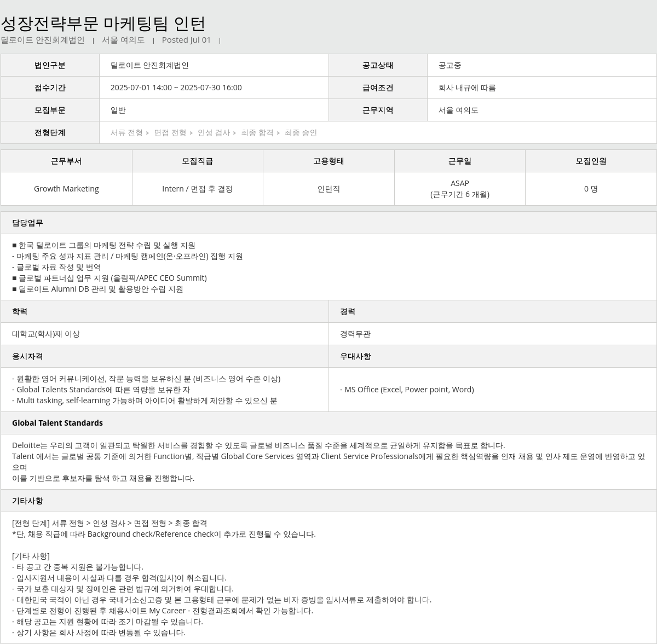Click the line 입사지원서 내용이 사실과 다를 경우
Viewport: 657px width, 644px height.
[119, 578]
